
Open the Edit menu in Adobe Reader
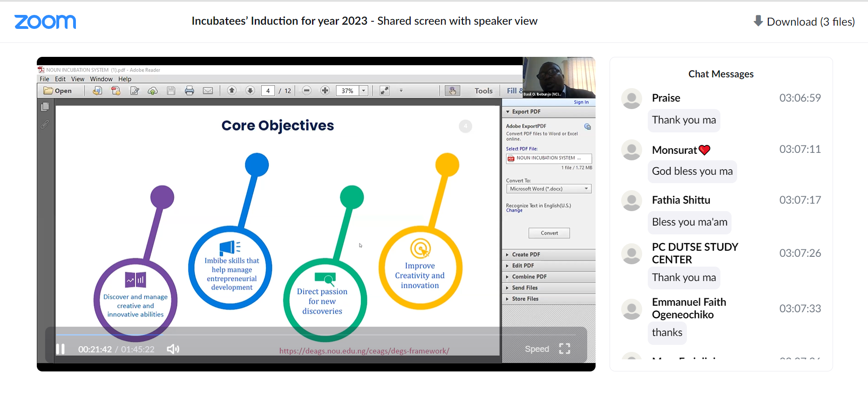tap(60, 79)
